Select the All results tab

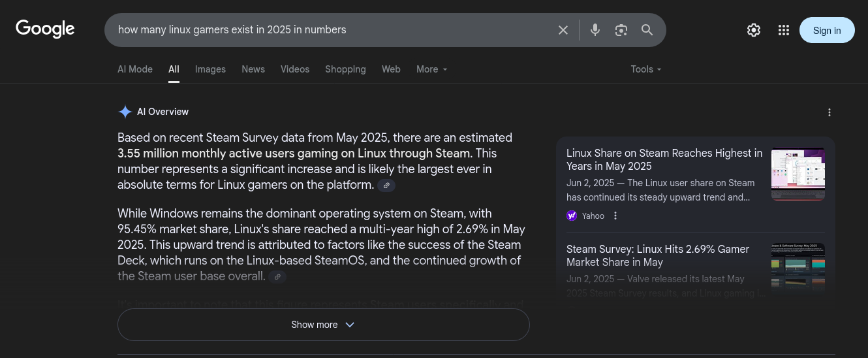coord(174,69)
